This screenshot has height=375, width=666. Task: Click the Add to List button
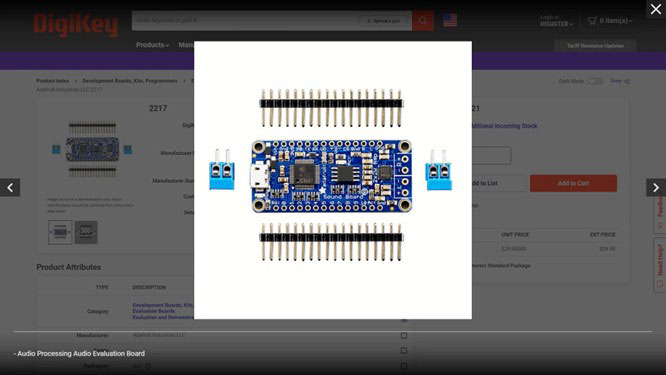click(498, 183)
